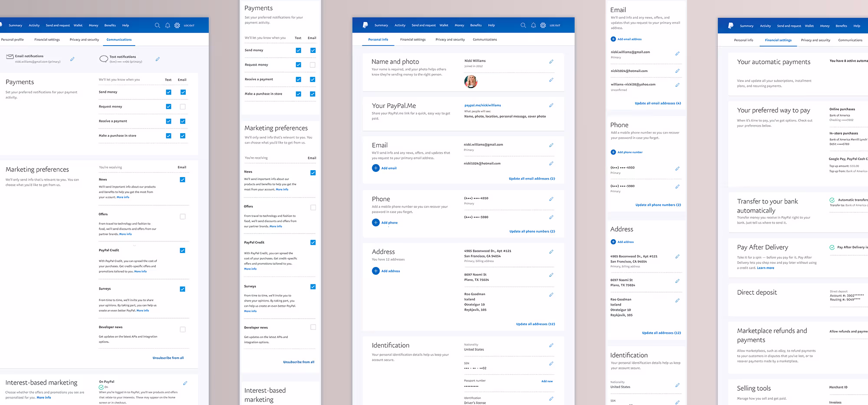Click the Add phone plus icon
The width and height of the screenshot is (868, 405).
point(375,222)
